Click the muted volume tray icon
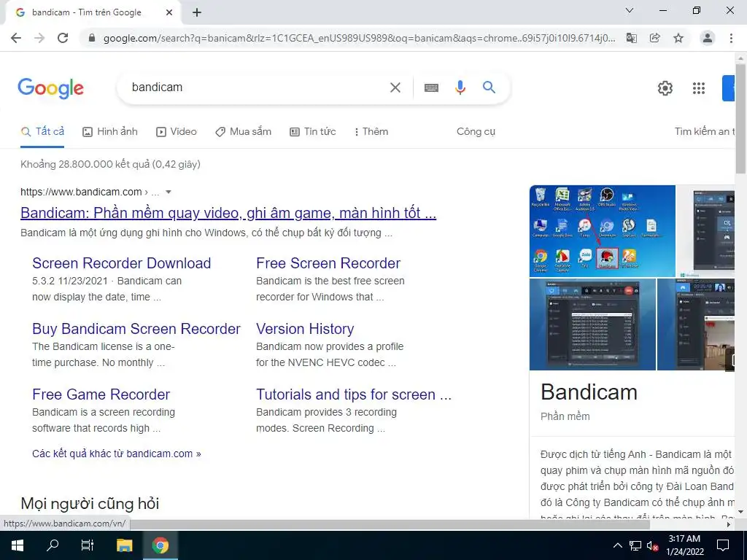The width and height of the screenshot is (747, 560). tap(653, 545)
